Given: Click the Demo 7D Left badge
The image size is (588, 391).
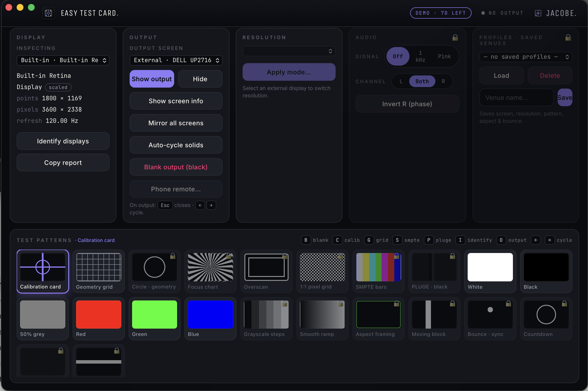Looking at the screenshot, I should tap(441, 13).
